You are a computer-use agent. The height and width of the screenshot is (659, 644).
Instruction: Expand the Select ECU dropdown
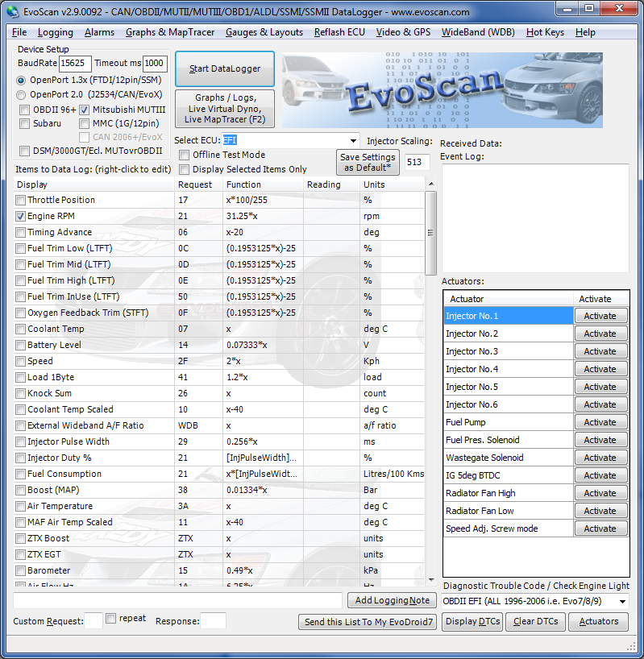click(x=354, y=141)
